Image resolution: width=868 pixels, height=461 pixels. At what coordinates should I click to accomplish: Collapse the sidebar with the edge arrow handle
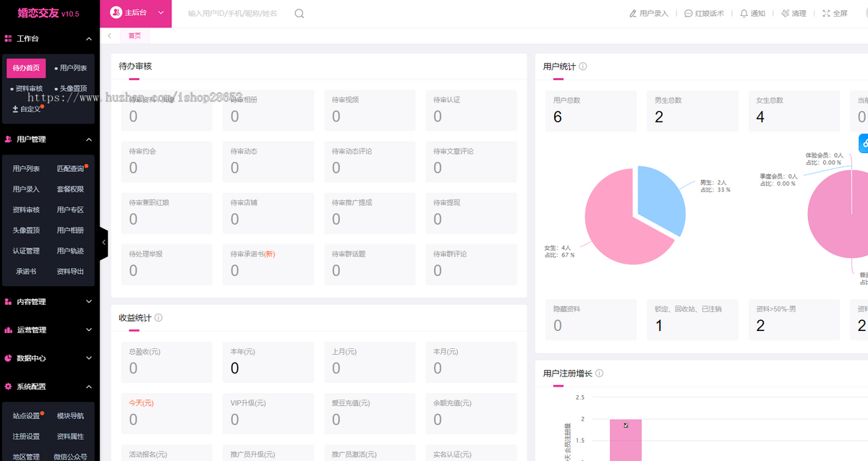pyautogui.click(x=103, y=242)
